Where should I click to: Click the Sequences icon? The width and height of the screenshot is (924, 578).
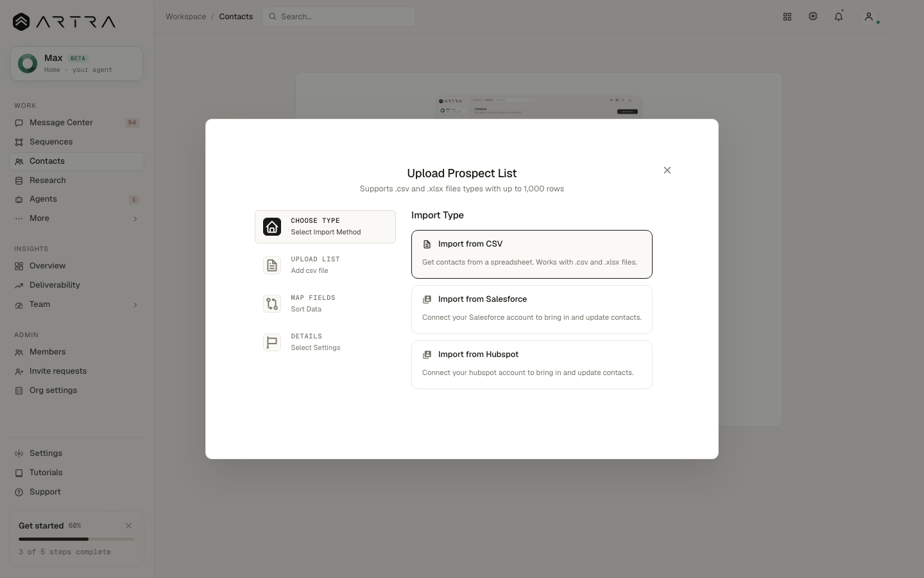point(19,142)
